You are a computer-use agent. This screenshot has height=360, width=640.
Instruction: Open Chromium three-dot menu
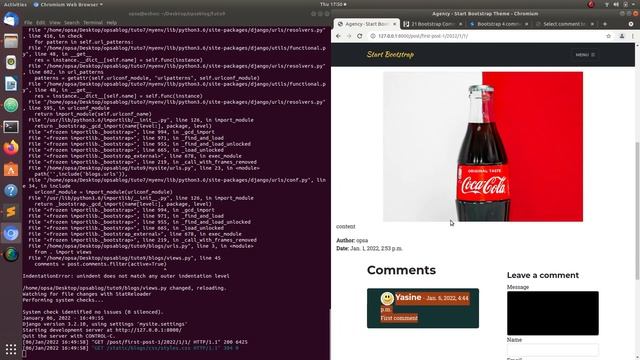(633, 36)
